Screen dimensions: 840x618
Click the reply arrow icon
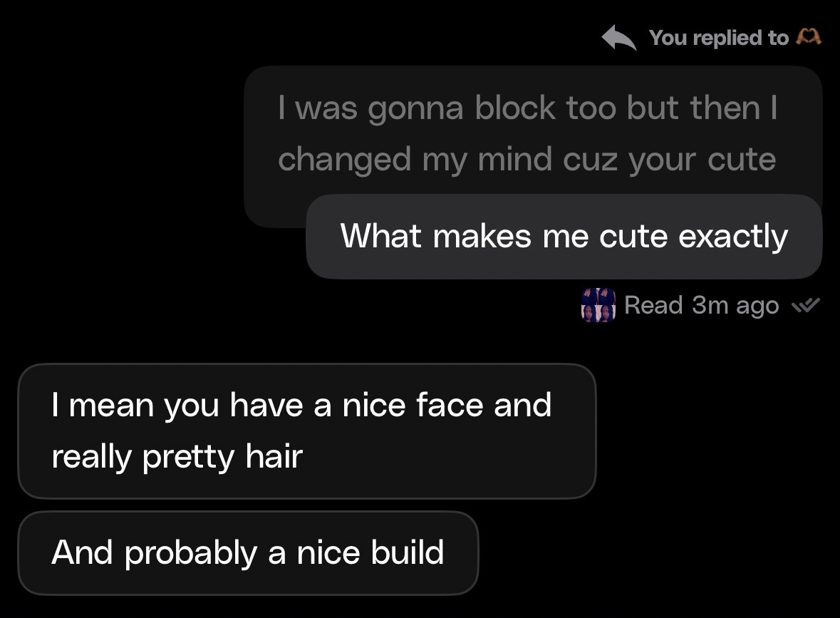pos(618,38)
